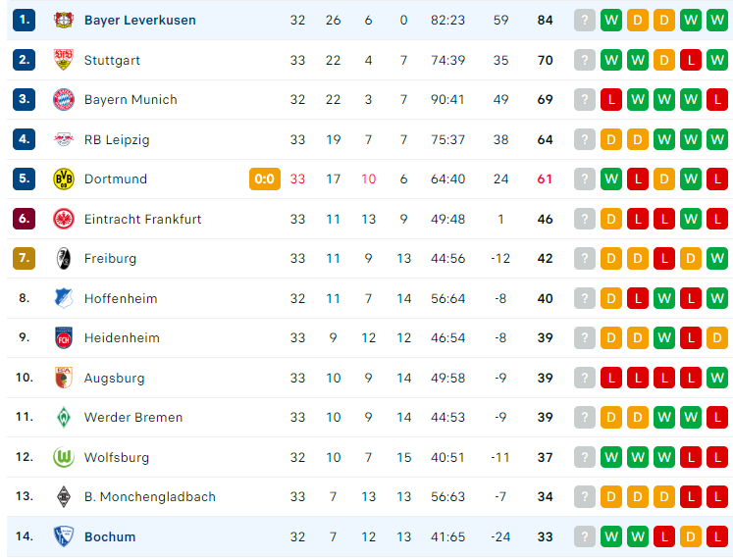Click the Freiburg team name
The width and height of the screenshot is (733, 560).
(x=110, y=259)
